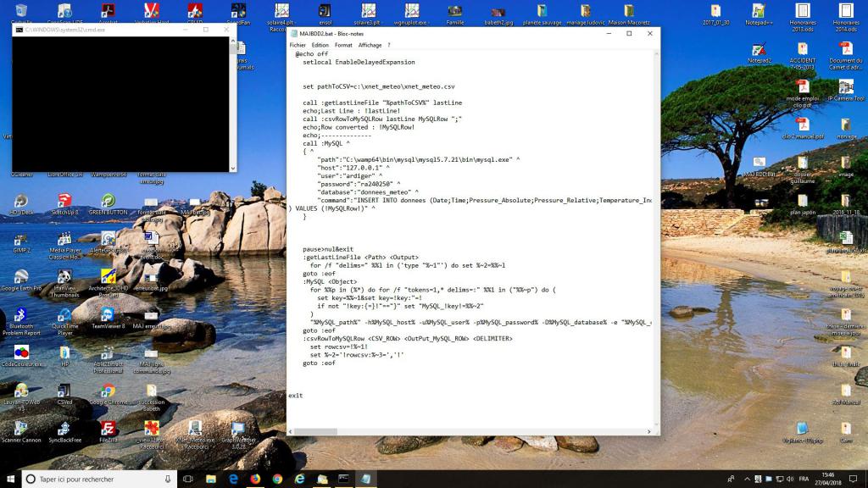Open the notification center icon
This screenshot has width=868, height=488.
(x=853, y=479)
